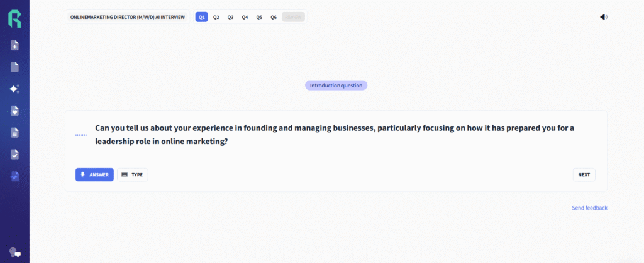This screenshot has width=644, height=263.
Task: Toggle the speaker sound icon
Action: click(x=604, y=17)
